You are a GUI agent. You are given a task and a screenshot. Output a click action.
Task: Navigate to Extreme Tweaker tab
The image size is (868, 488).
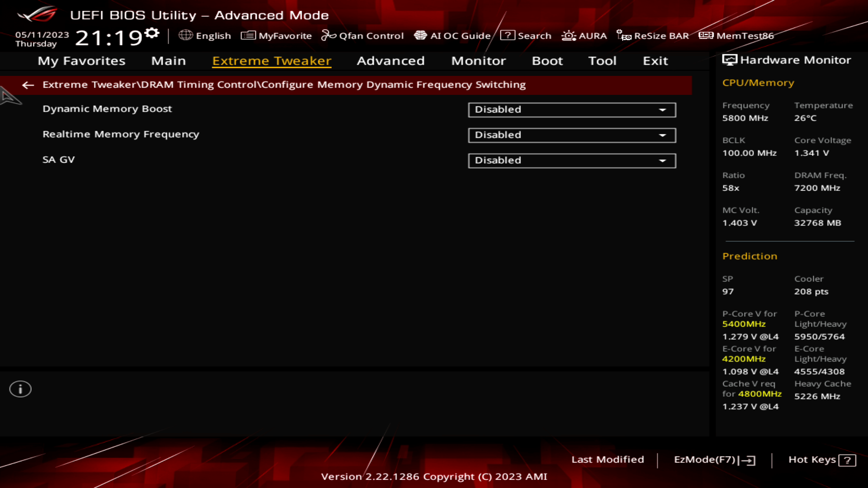[x=271, y=60]
